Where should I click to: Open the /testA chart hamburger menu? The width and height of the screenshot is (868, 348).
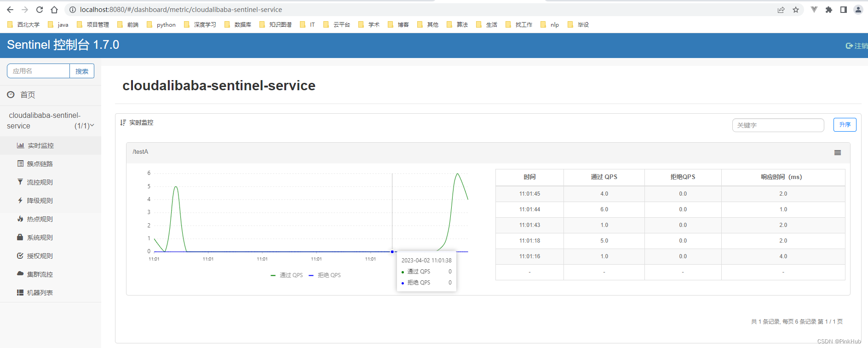click(838, 152)
